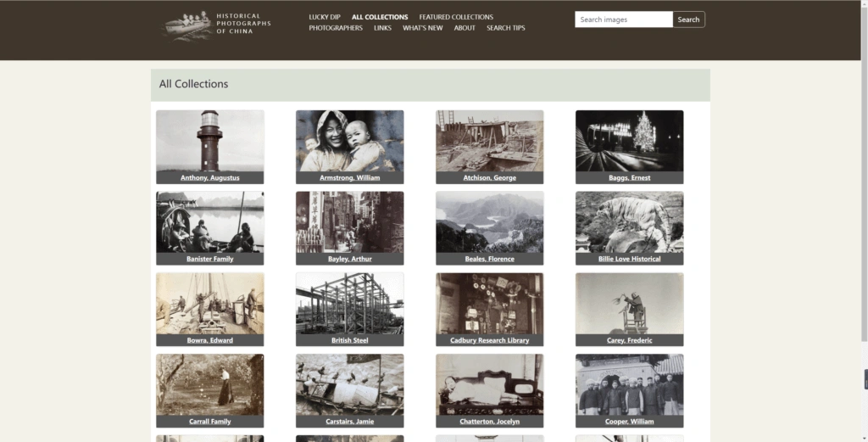Follow the Baggs, Ernest link
This screenshot has width=868, height=442.
630,178
